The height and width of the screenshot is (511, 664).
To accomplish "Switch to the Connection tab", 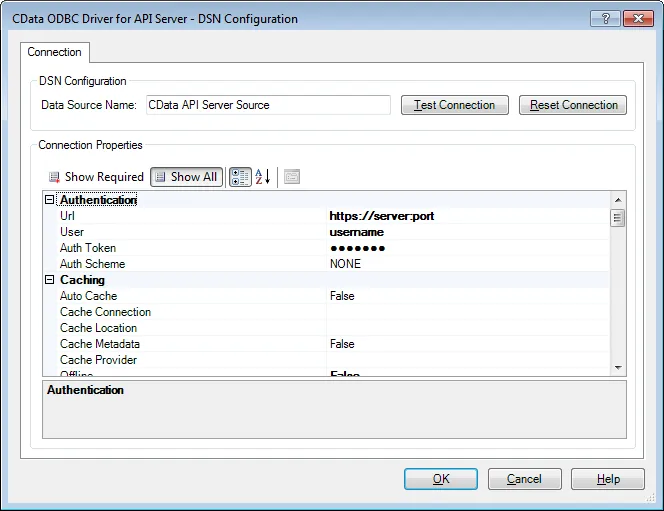I will [55, 52].
